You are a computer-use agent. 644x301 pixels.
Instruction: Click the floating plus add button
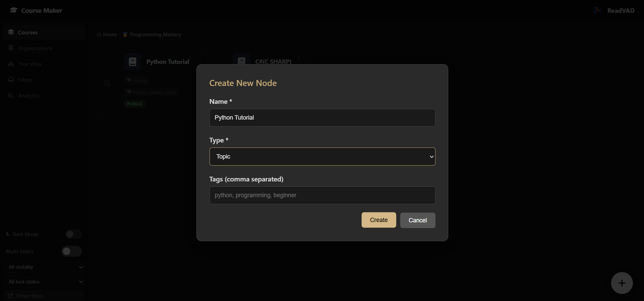pyautogui.click(x=622, y=283)
